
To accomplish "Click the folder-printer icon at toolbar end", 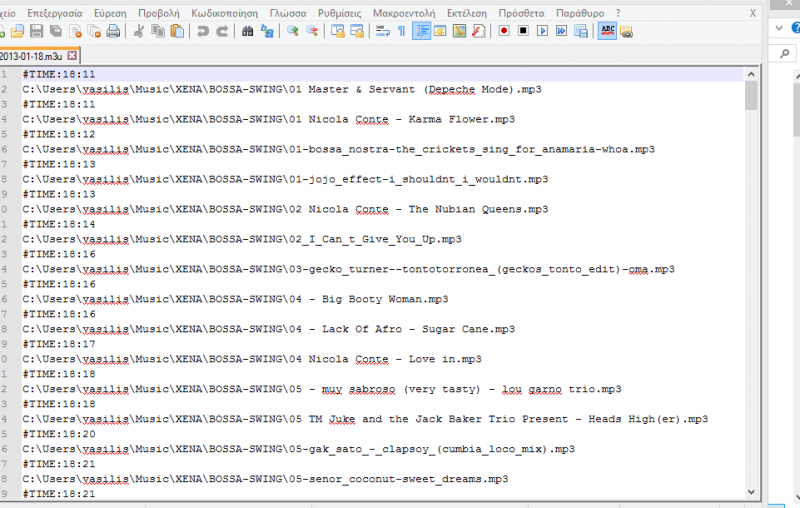I will (627, 32).
